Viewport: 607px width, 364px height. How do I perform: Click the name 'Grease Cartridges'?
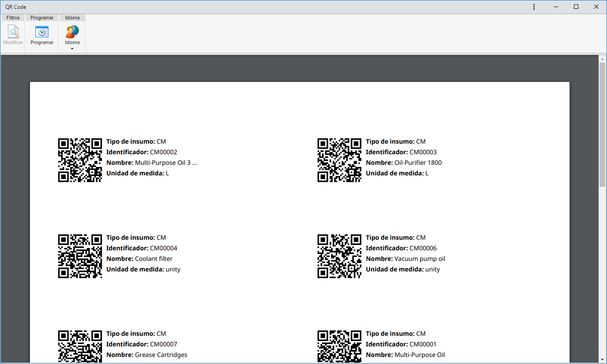point(161,355)
